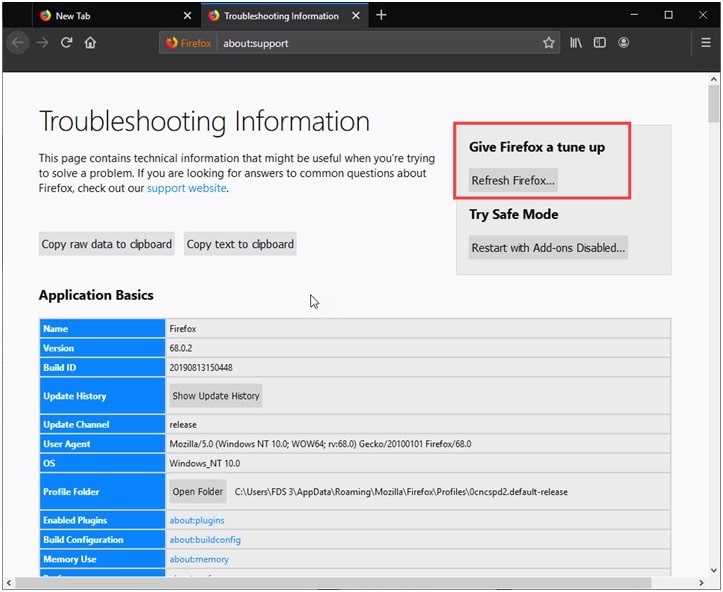Click Show Update History button
The height and width of the screenshot is (592, 723).
(216, 396)
